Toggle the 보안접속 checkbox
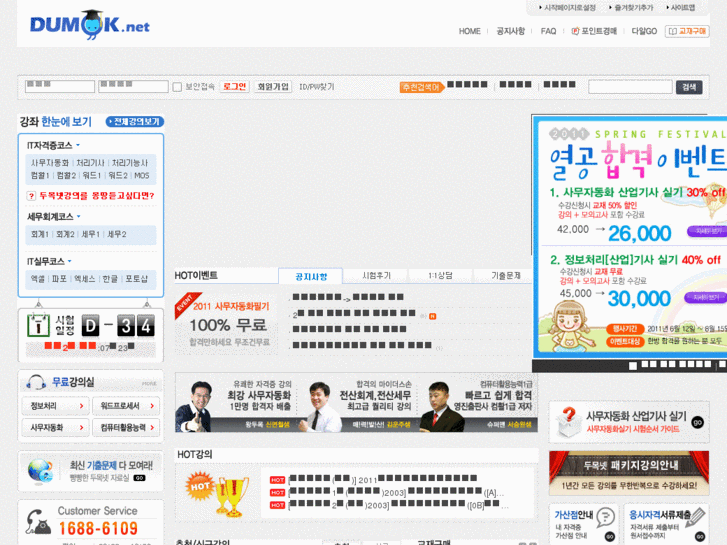This screenshot has height=545, width=727. click(x=177, y=87)
